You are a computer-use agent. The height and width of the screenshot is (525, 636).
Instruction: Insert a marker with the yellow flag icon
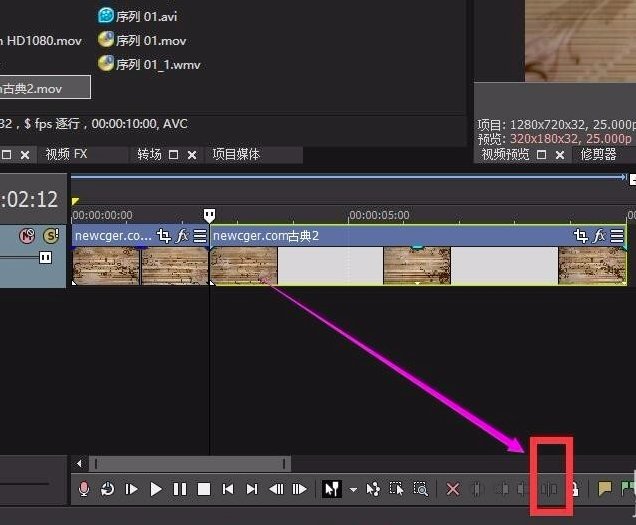pyautogui.click(x=604, y=489)
